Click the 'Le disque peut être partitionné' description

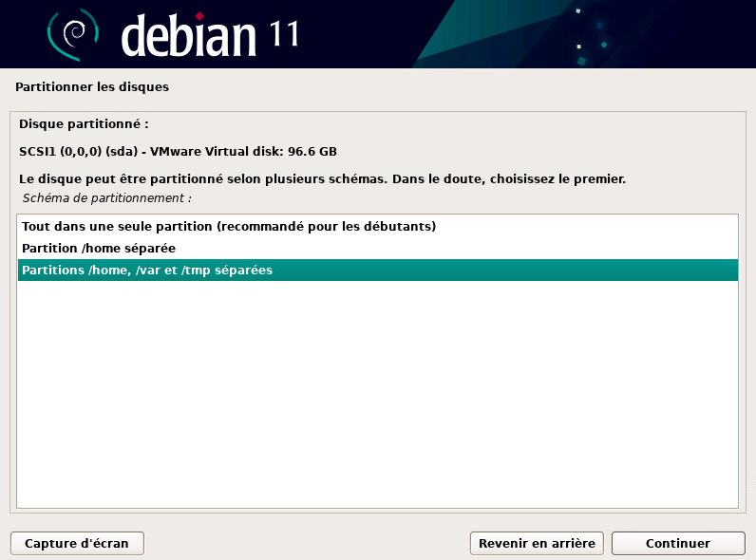[323, 178]
